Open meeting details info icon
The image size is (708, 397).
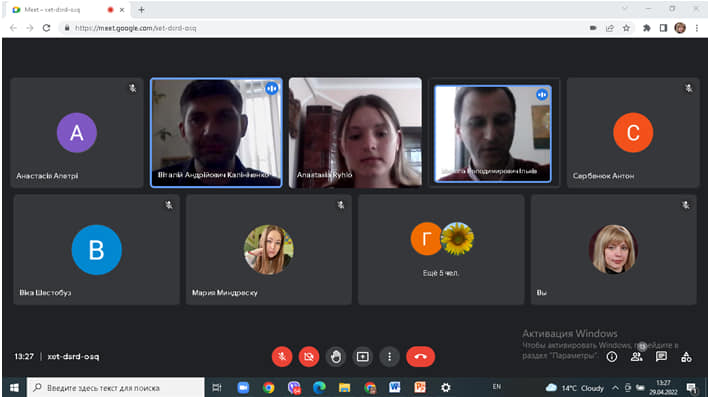pyautogui.click(x=612, y=357)
